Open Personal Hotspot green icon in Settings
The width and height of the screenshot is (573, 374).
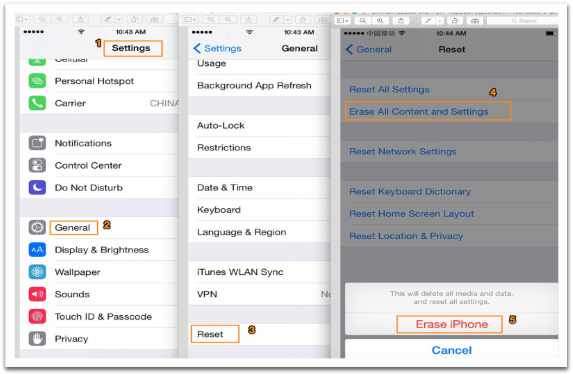(37, 81)
